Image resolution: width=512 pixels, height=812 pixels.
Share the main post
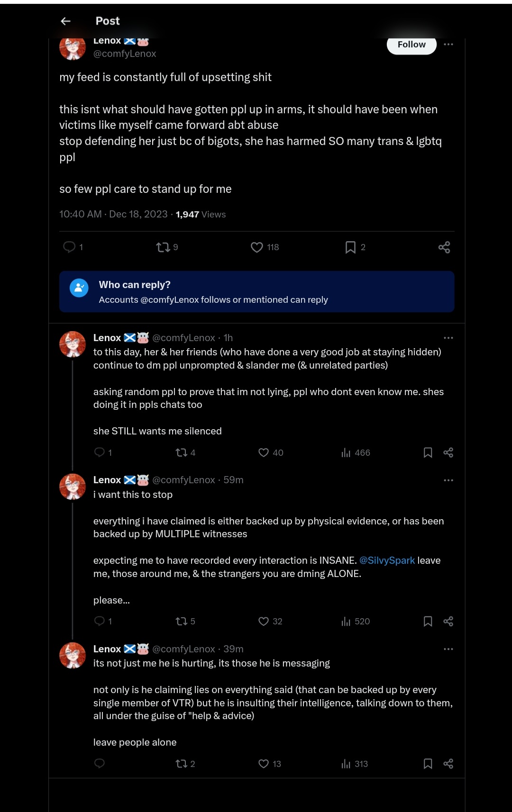tap(444, 247)
